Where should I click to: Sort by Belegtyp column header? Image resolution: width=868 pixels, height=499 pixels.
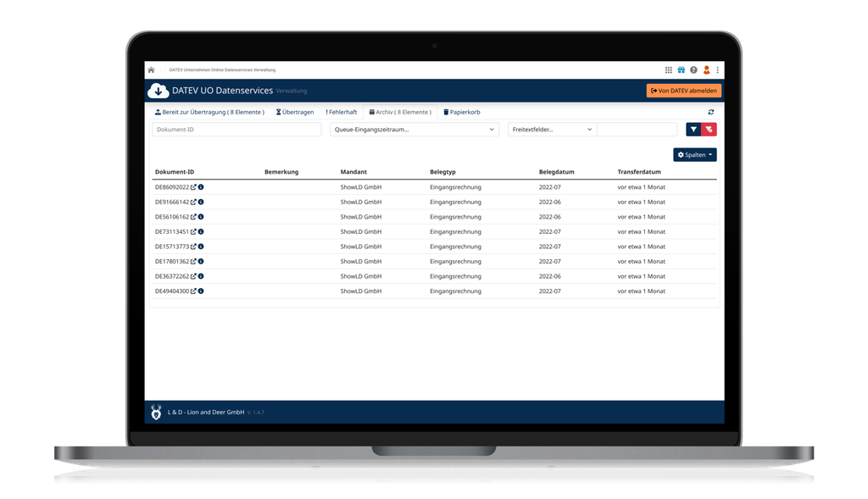point(442,172)
